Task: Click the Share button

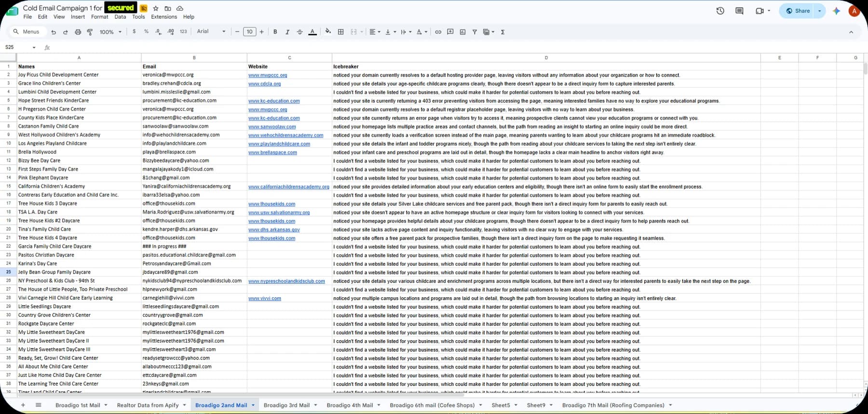Action: [798, 11]
